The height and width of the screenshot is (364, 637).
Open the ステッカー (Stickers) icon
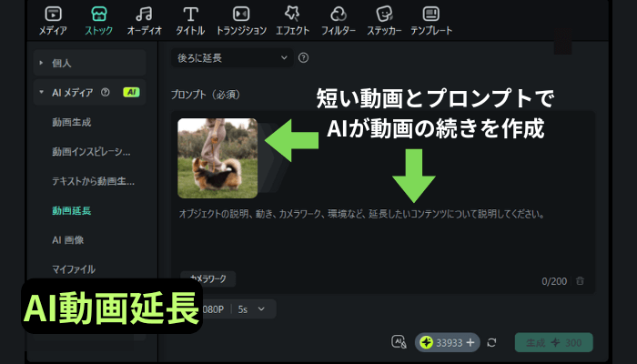(385, 15)
